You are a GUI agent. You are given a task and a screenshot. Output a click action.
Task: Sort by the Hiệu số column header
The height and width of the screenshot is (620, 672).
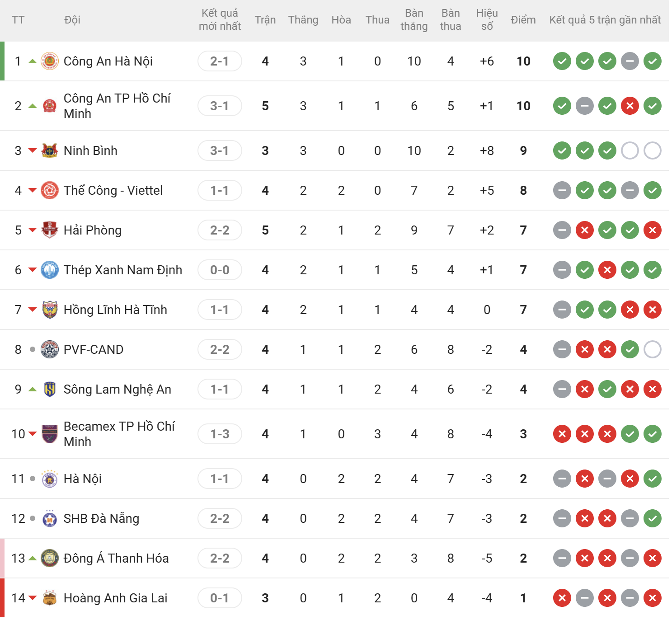487,20
